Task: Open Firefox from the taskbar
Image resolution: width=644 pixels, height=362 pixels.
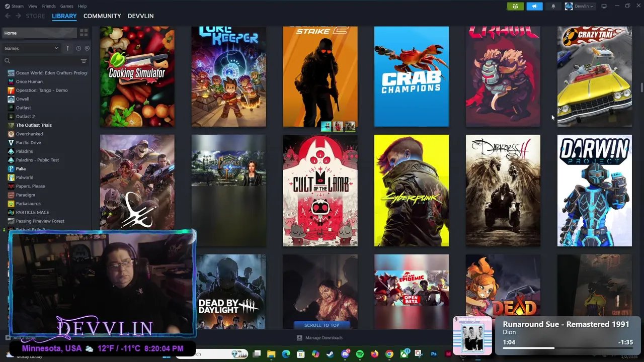Action: pos(374,354)
